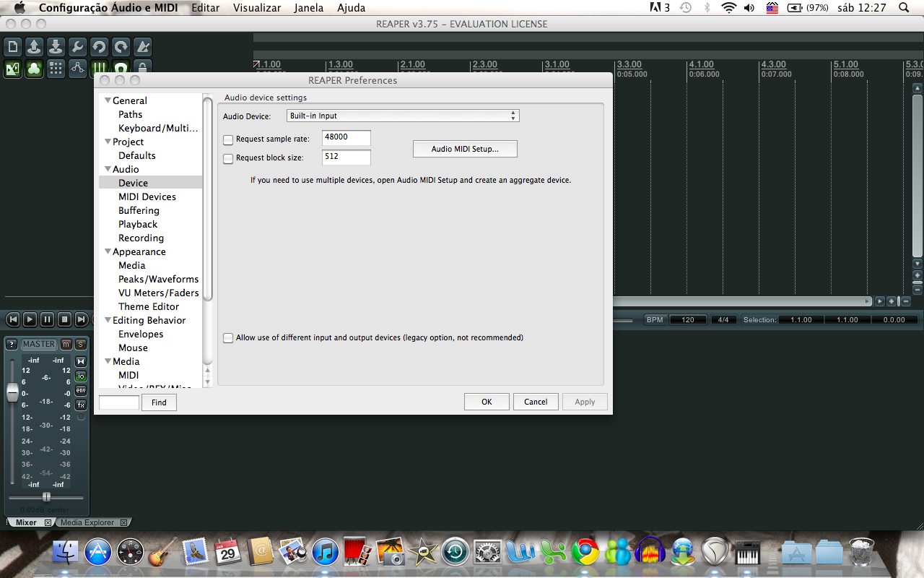Click the Find button
Image resolution: width=924 pixels, height=578 pixels.
point(159,402)
